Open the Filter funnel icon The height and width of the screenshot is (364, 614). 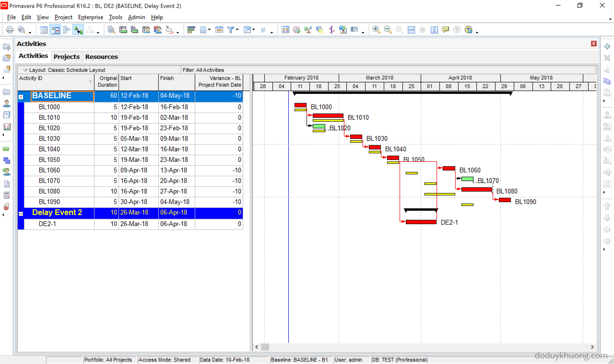coord(231,30)
